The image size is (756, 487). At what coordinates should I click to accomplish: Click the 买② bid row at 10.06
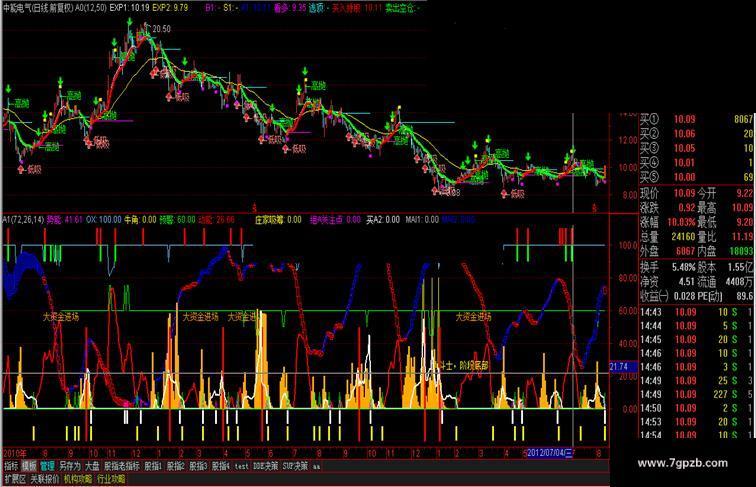[696, 133]
